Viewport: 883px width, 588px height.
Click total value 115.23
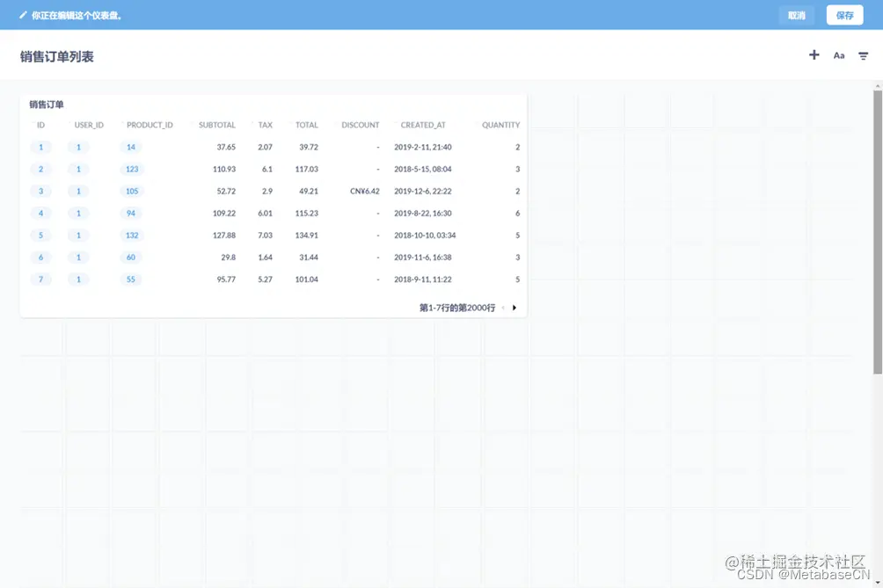306,214
